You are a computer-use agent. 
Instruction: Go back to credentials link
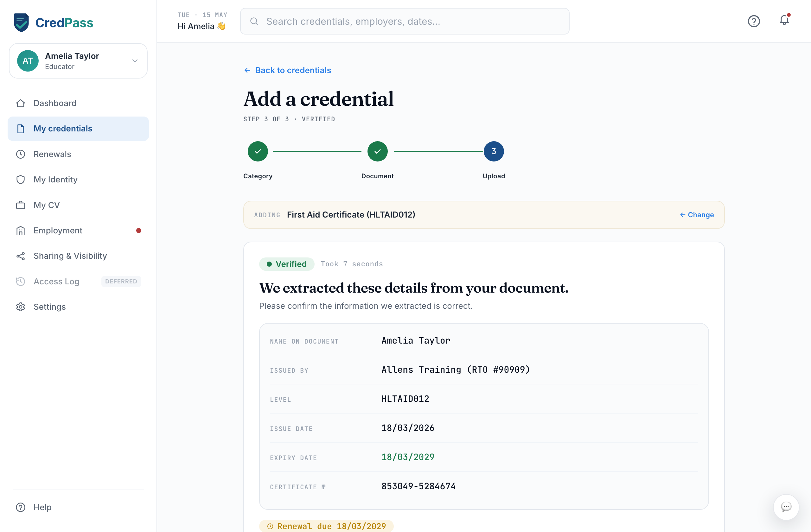tap(288, 70)
